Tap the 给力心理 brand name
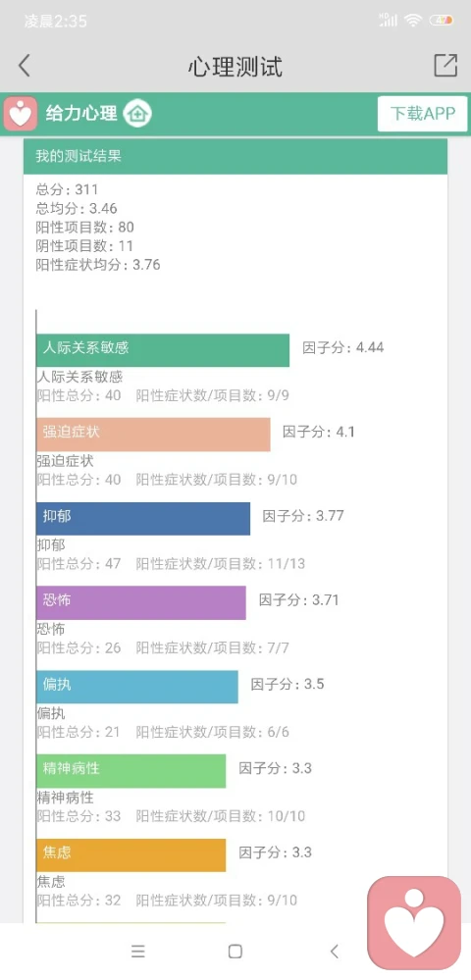The height and width of the screenshot is (980, 471). point(81,114)
